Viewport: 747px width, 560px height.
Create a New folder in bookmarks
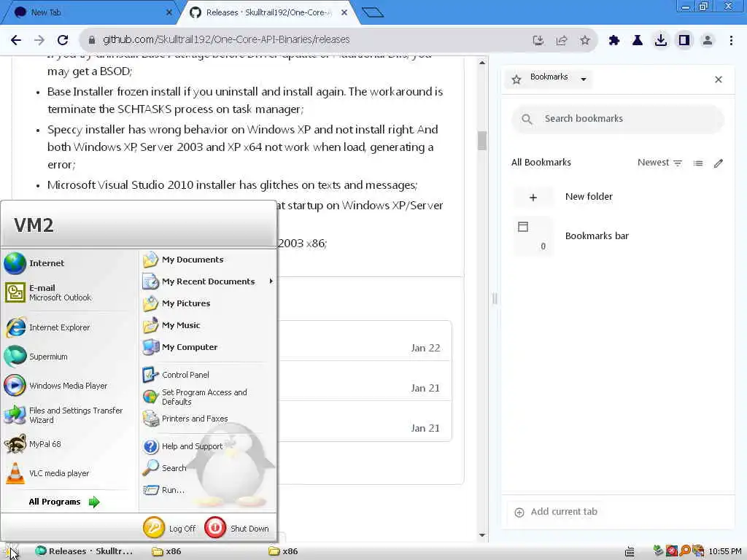(x=618, y=197)
